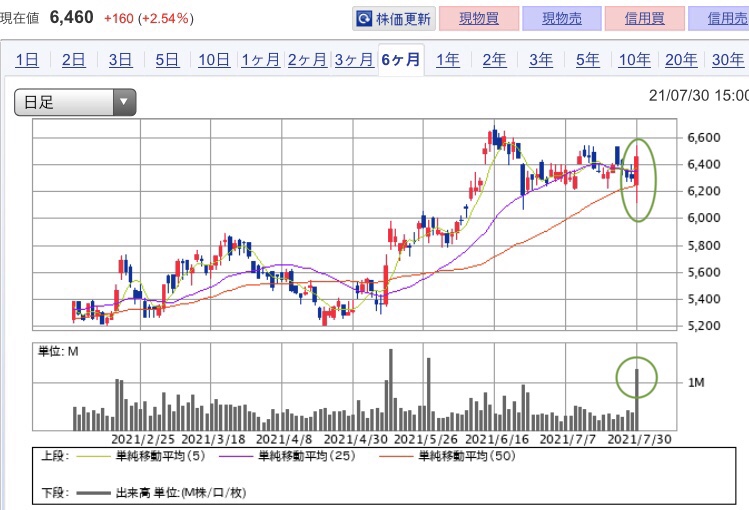Click the 単位: M label in volume pane

[x=58, y=352]
